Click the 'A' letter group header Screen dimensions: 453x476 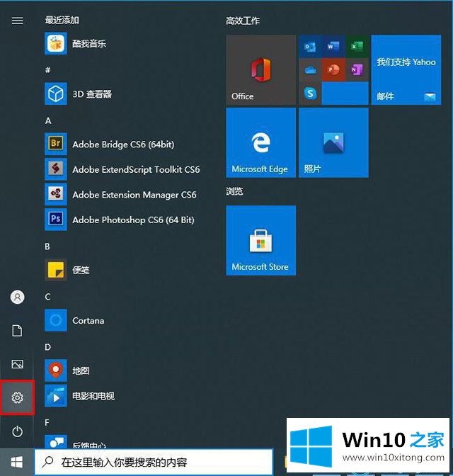48,120
